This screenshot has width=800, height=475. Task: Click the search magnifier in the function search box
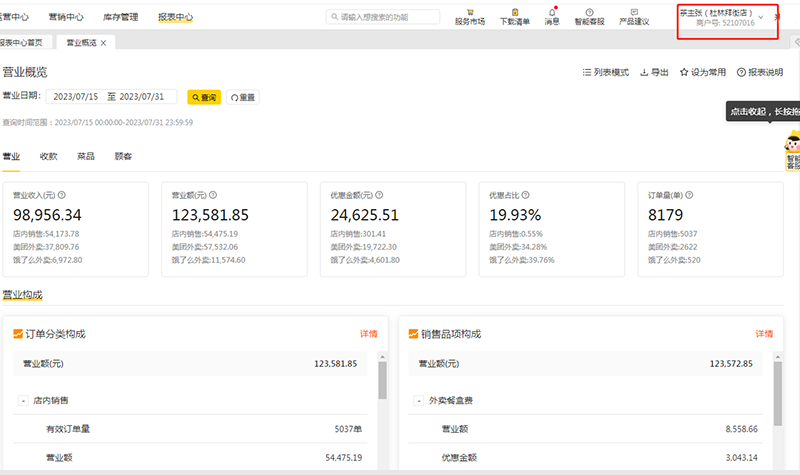coord(335,17)
